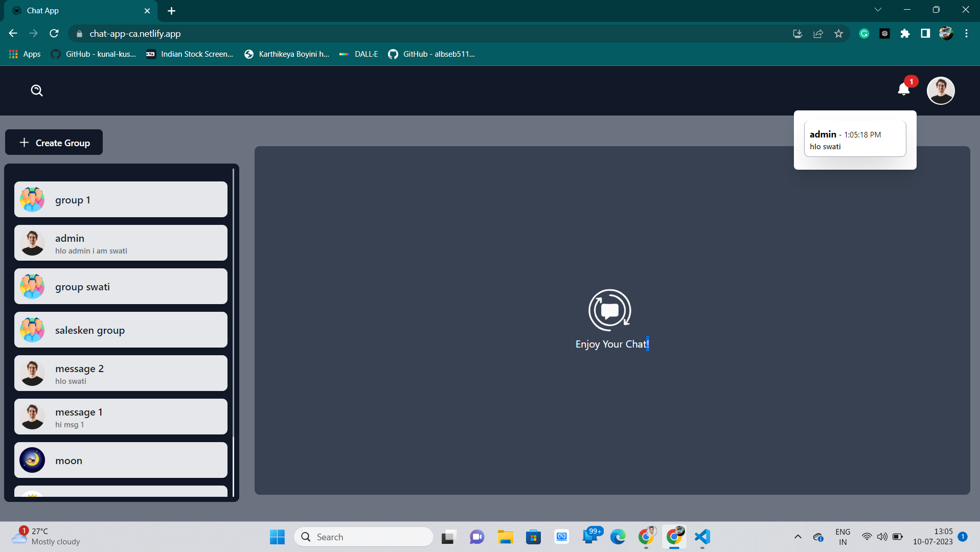Reload the chat app page

click(x=54, y=34)
